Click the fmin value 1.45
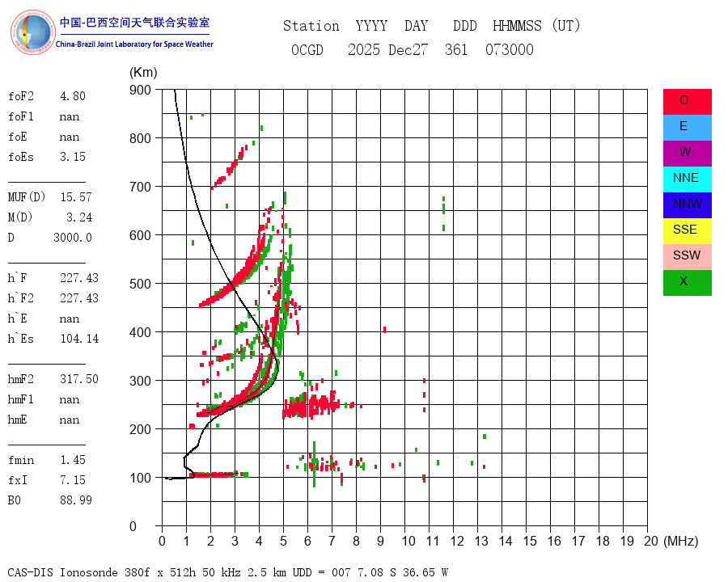Viewport: 728px width, 582px height. click(73, 460)
